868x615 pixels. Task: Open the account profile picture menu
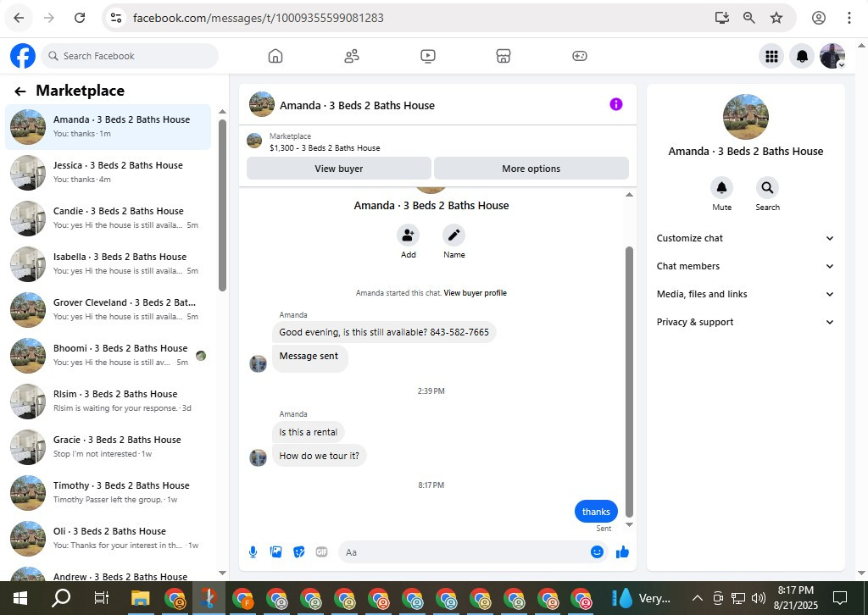pyautogui.click(x=832, y=56)
